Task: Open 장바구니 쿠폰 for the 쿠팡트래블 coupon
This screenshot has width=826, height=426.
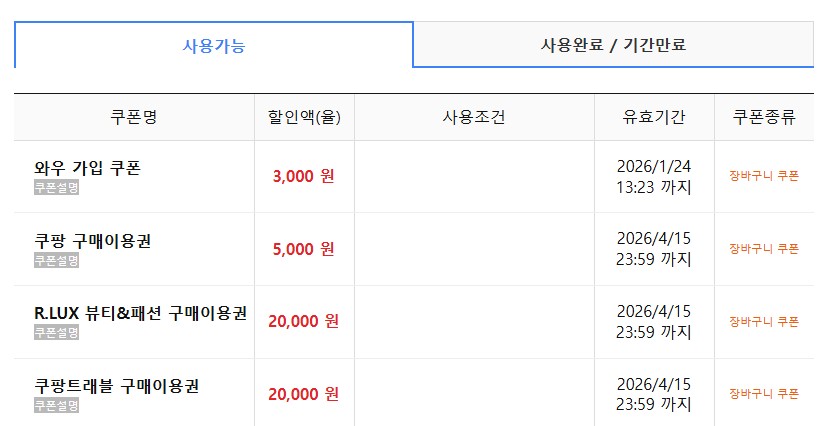Action: click(x=764, y=394)
